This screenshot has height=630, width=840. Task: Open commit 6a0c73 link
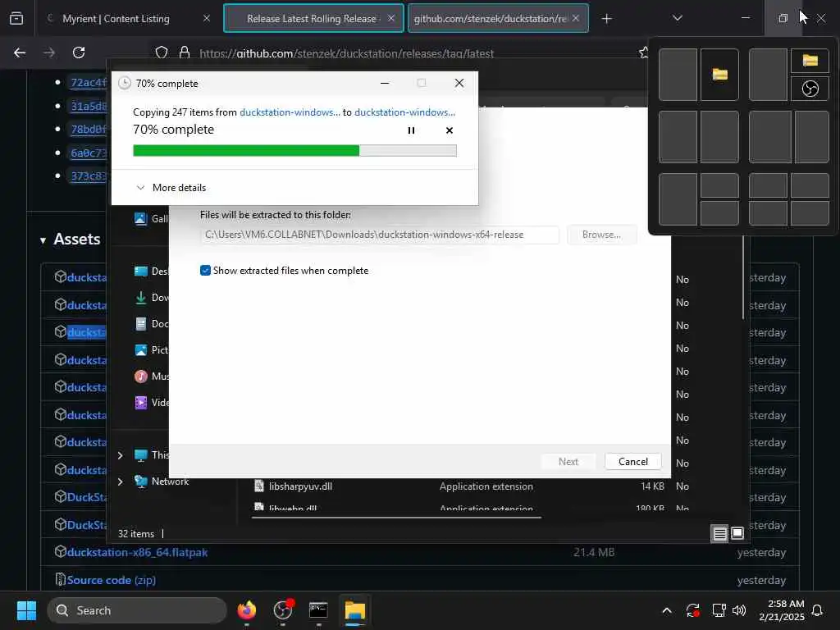tap(89, 153)
